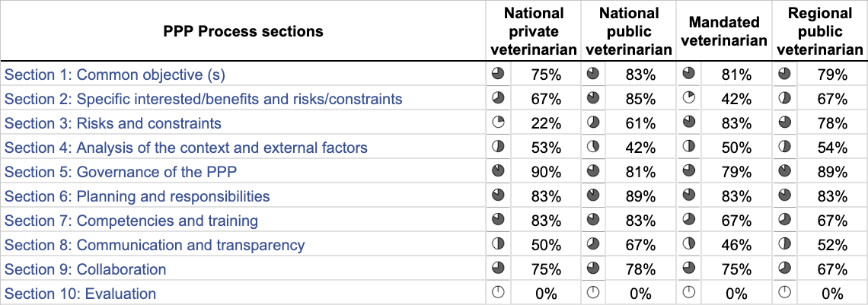868x305 pixels.
Task: Open Section 3: Risks and constraints
Action: coord(113,123)
